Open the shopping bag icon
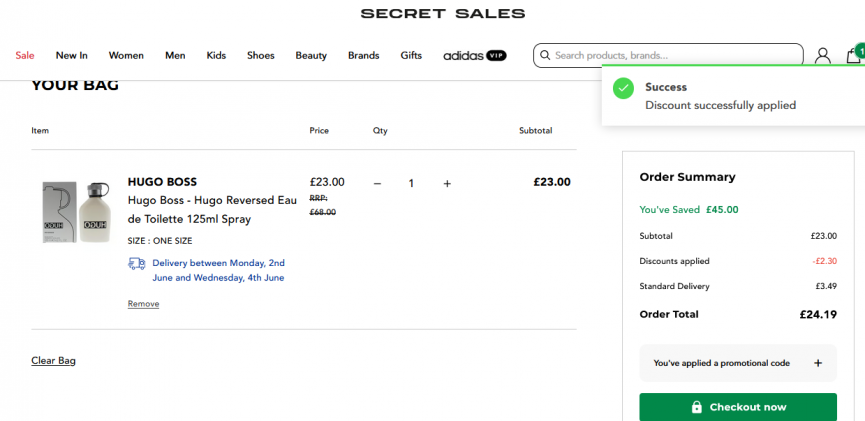 coord(853,56)
